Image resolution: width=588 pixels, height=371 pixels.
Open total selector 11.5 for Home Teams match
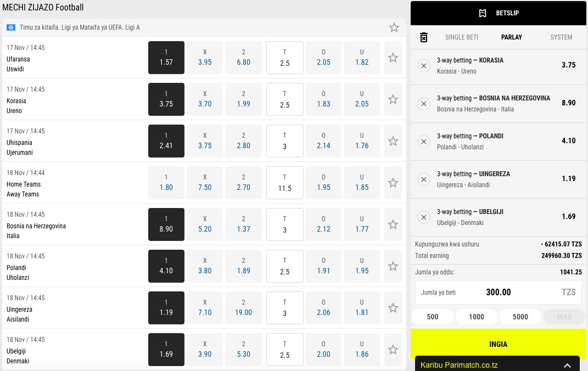(x=284, y=183)
